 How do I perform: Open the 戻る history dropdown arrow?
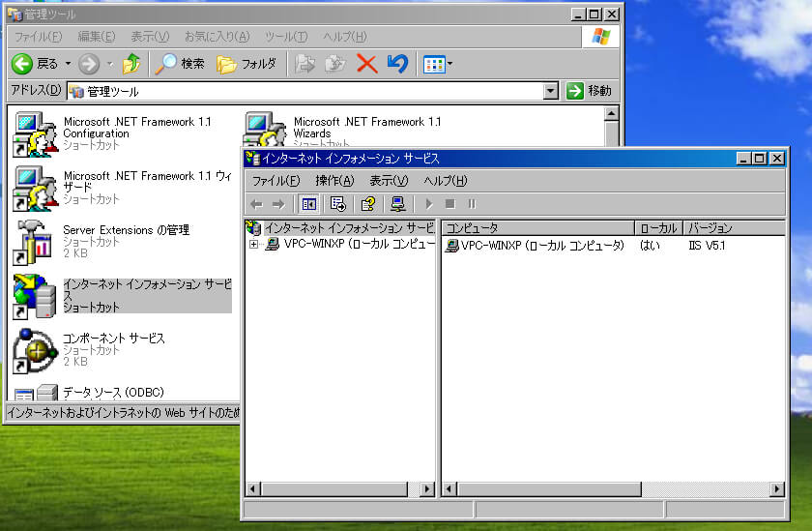[x=69, y=64]
